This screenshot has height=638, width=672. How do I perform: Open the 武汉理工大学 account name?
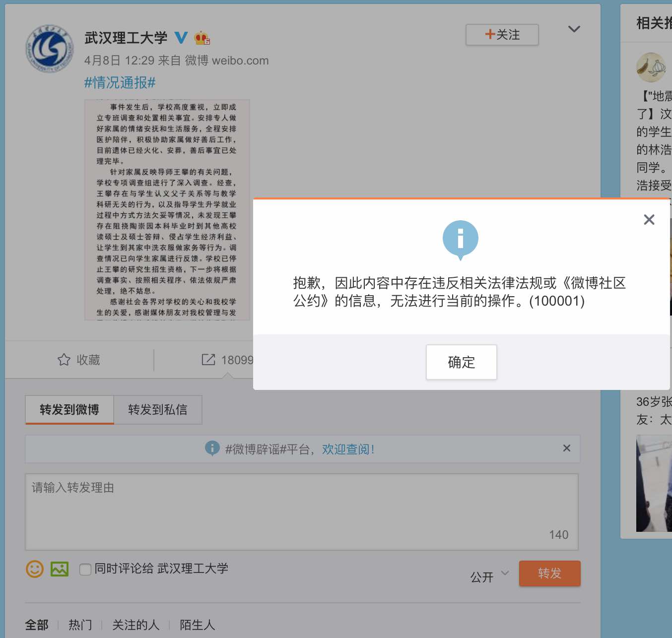(x=126, y=38)
